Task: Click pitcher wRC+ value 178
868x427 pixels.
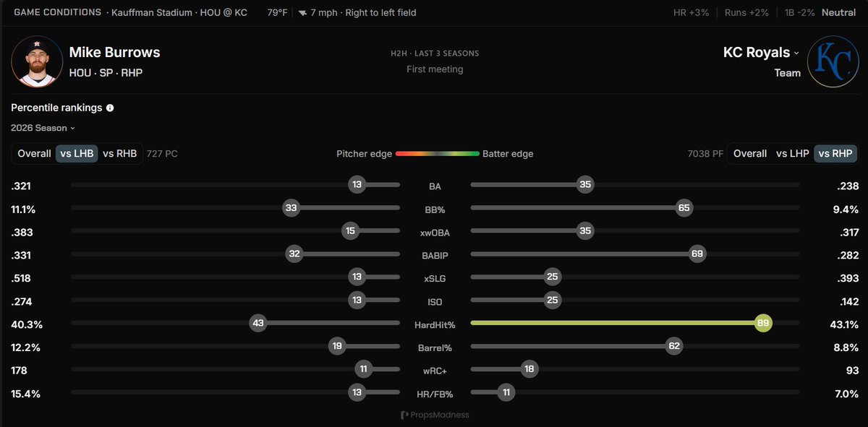Action: coord(19,371)
